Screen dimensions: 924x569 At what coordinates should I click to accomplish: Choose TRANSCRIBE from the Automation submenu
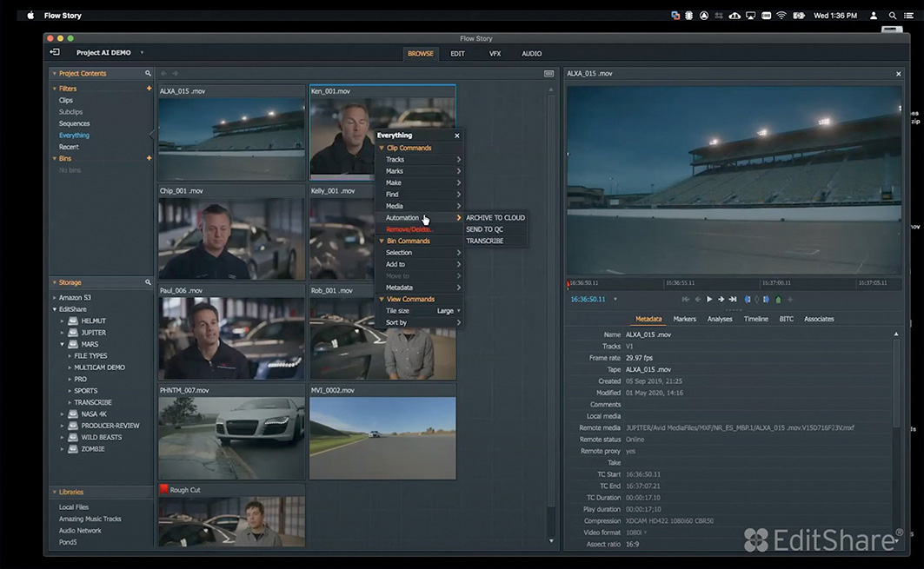point(484,241)
